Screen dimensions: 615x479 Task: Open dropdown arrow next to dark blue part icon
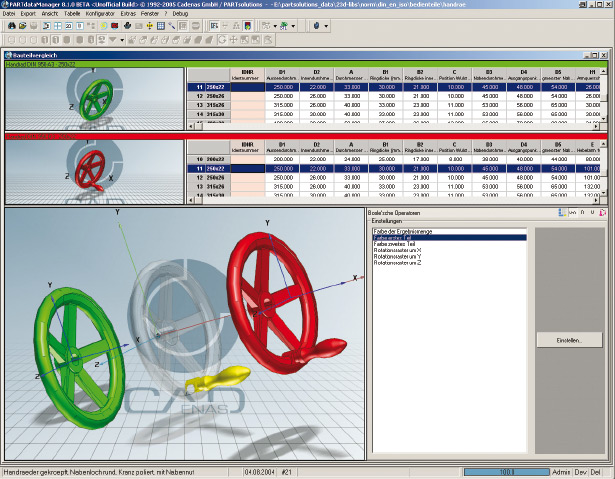[326, 26]
